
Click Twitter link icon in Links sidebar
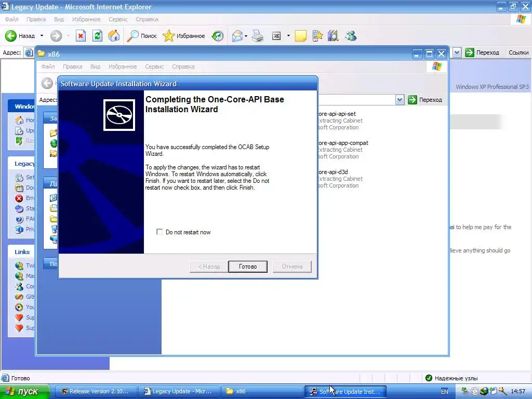[x=19, y=265]
